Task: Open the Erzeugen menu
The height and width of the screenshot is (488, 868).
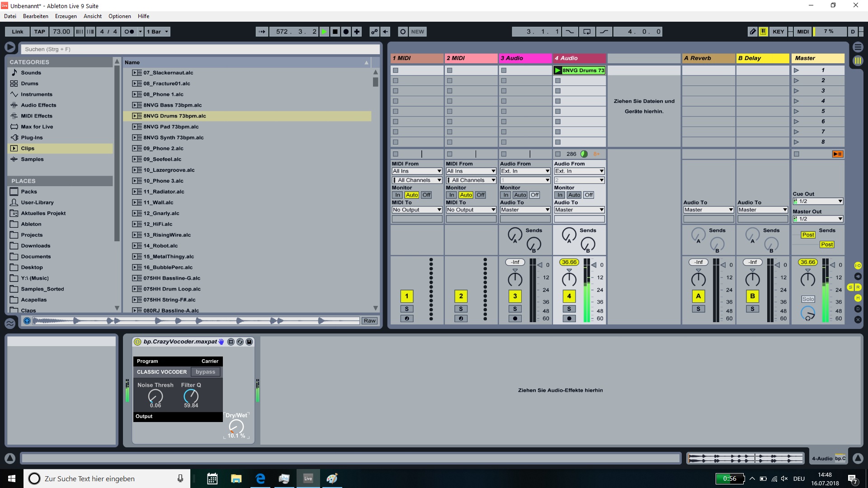Action: (x=66, y=16)
